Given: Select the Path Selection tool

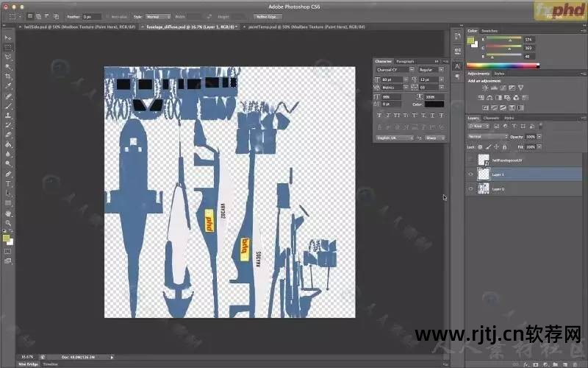Looking at the screenshot, I should [x=8, y=194].
